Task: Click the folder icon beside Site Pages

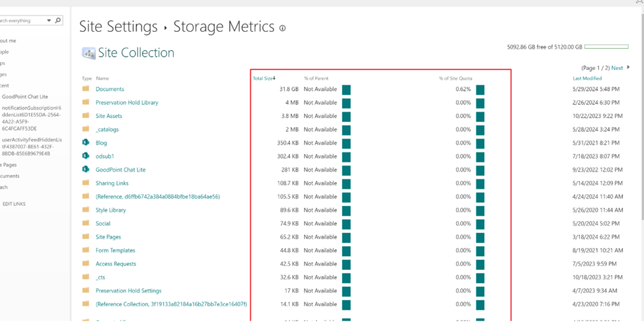Action: 86,237
